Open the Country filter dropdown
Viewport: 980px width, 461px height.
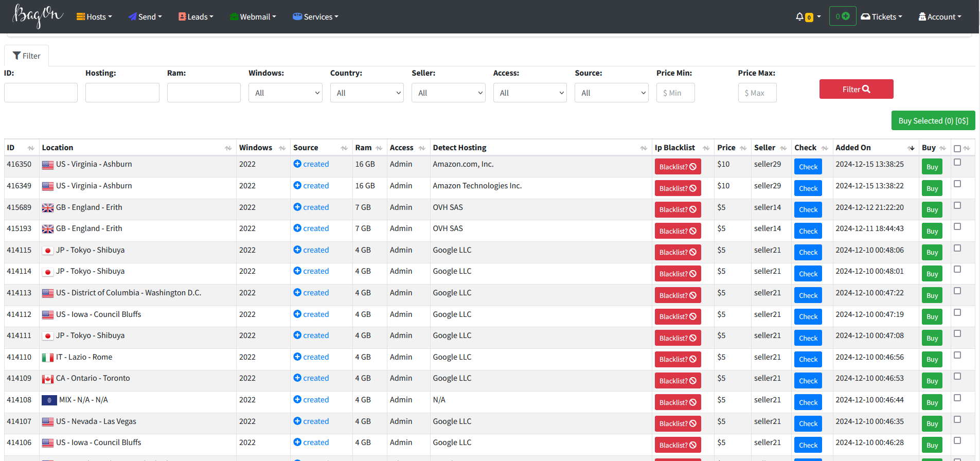tap(367, 93)
